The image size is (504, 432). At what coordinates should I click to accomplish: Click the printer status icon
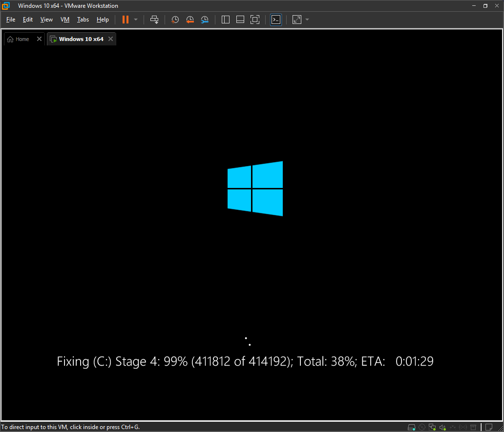click(x=473, y=427)
